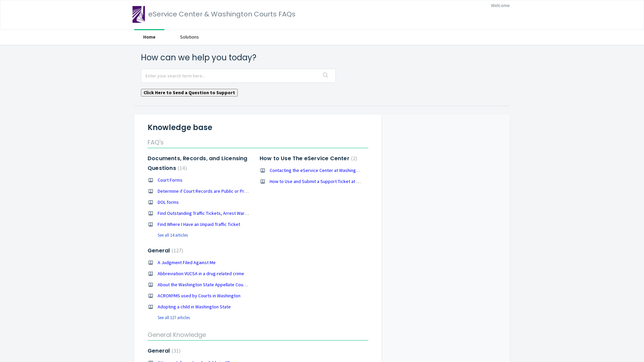
Task: Click book icon beside Abbreviation VUCSA article
Action: pos(151,274)
